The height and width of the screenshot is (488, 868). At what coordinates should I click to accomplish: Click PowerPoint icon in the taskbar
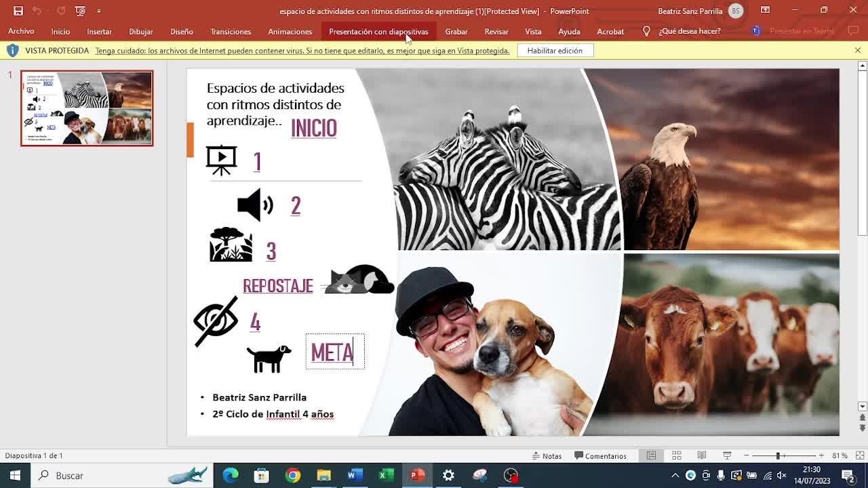[417, 475]
